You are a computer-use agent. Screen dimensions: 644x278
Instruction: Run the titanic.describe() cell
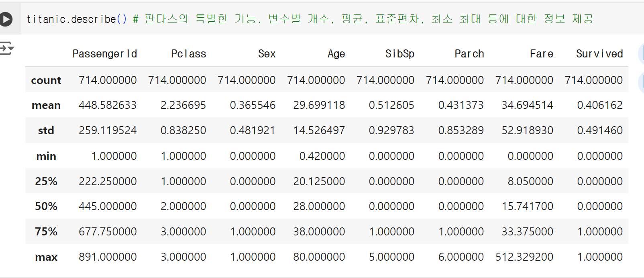point(5,19)
